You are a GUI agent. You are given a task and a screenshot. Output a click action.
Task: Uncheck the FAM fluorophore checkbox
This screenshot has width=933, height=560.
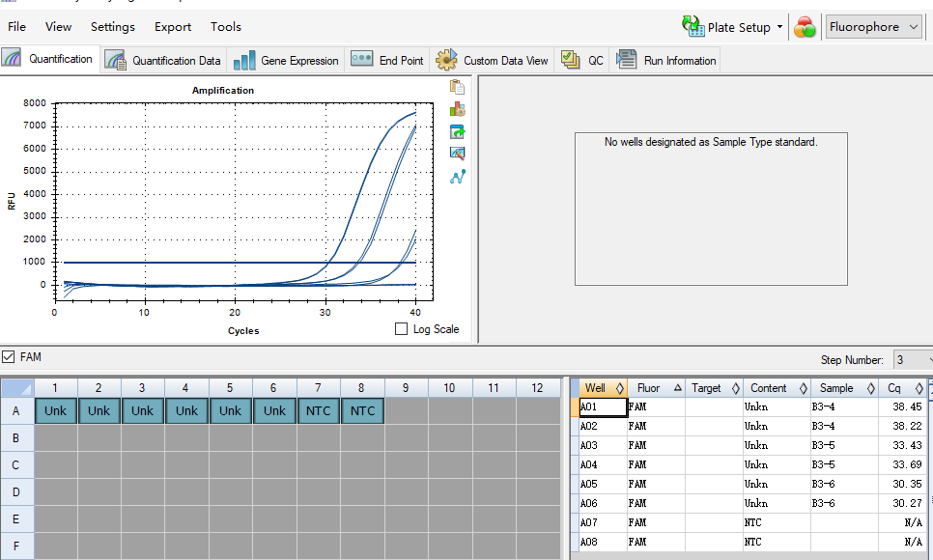(x=9, y=356)
